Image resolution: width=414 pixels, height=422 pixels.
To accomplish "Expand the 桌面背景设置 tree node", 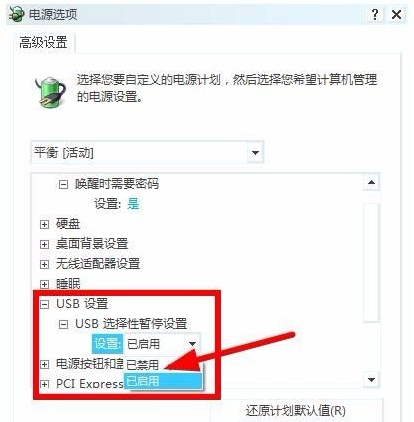I will (44, 244).
